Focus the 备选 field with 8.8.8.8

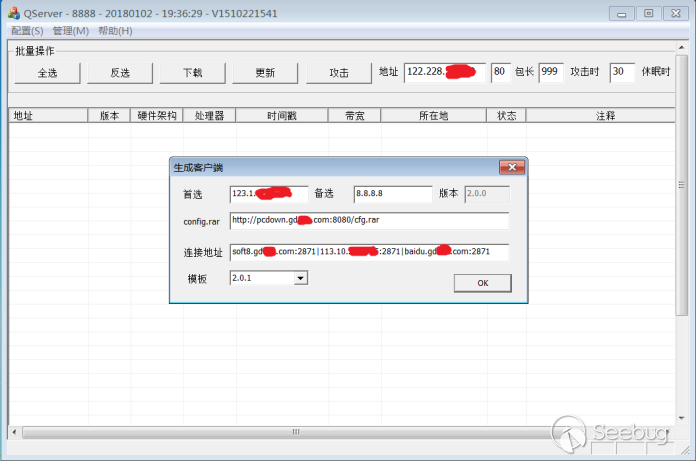[x=393, y=194]
